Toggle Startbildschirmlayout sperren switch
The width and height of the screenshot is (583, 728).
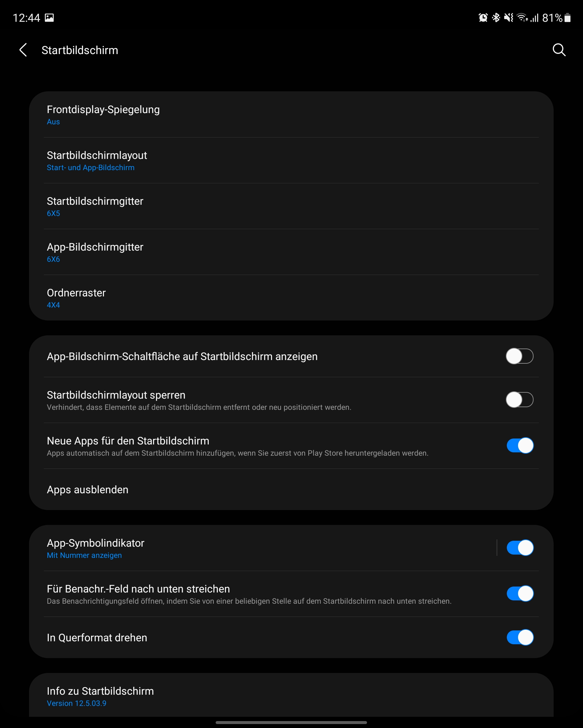pyautogui.click(x=519, y=400)
